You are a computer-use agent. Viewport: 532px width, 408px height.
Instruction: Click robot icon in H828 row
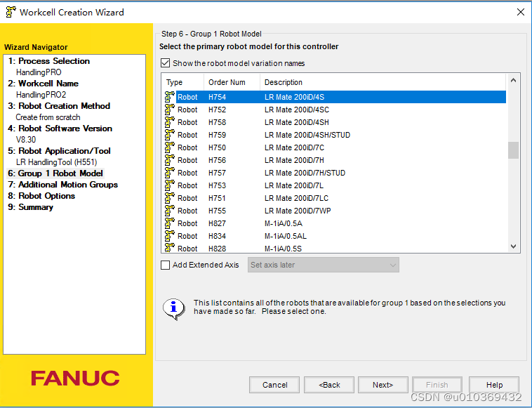pos(170,248)
